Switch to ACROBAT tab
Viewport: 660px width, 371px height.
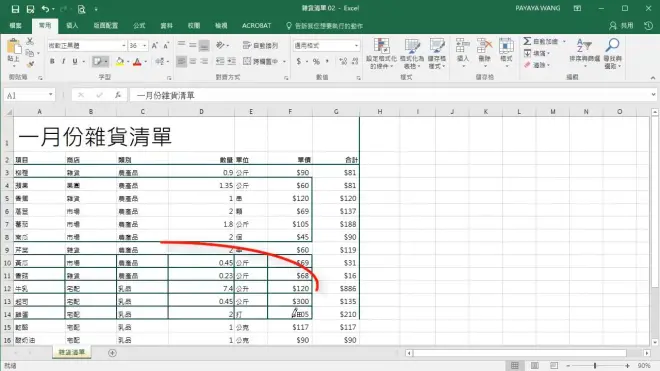256,26
